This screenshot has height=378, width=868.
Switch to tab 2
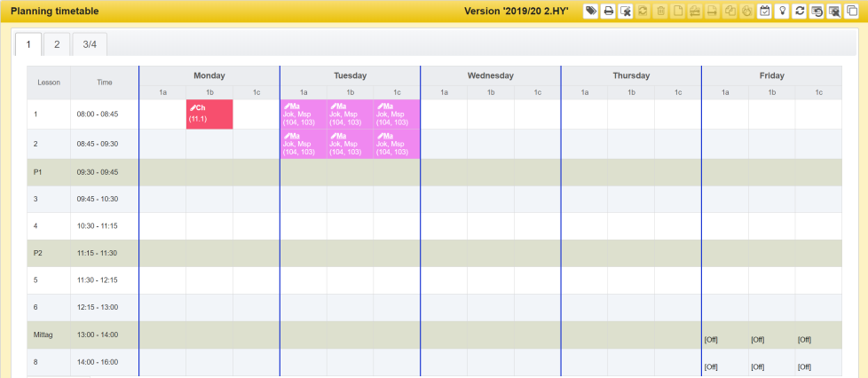click(57, 44)
